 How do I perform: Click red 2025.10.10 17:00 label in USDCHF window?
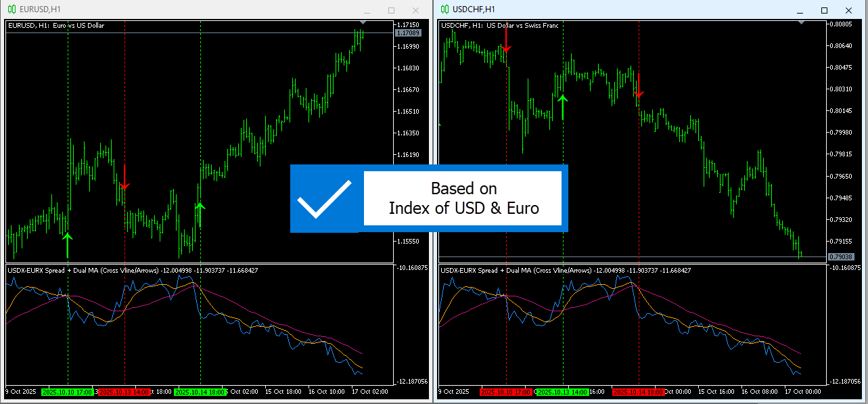click(506, 392)
